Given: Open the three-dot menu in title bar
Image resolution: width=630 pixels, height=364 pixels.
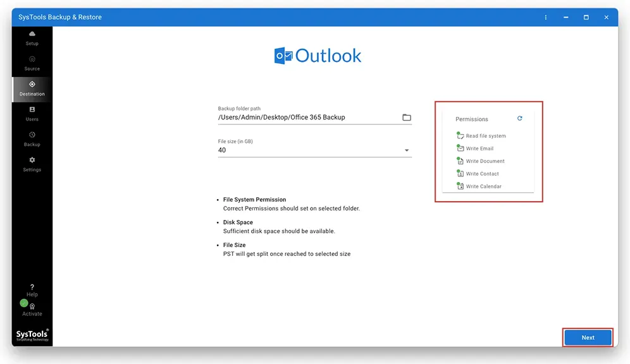Looking at the screenshot, I should tap(546, 17).
